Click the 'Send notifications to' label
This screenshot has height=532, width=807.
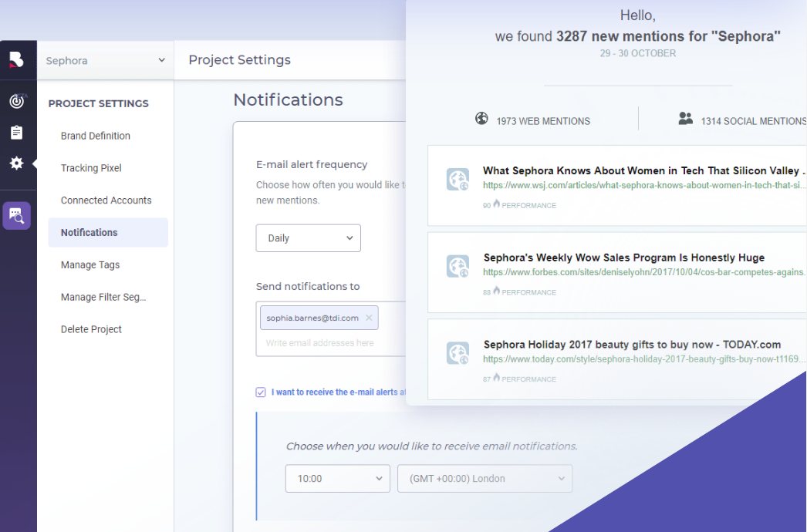click(x=308, y=287)
